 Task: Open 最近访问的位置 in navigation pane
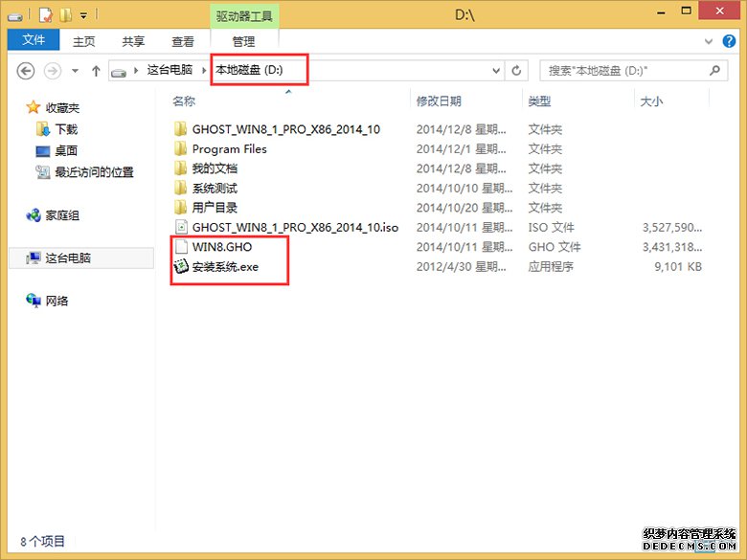(94, 172)
